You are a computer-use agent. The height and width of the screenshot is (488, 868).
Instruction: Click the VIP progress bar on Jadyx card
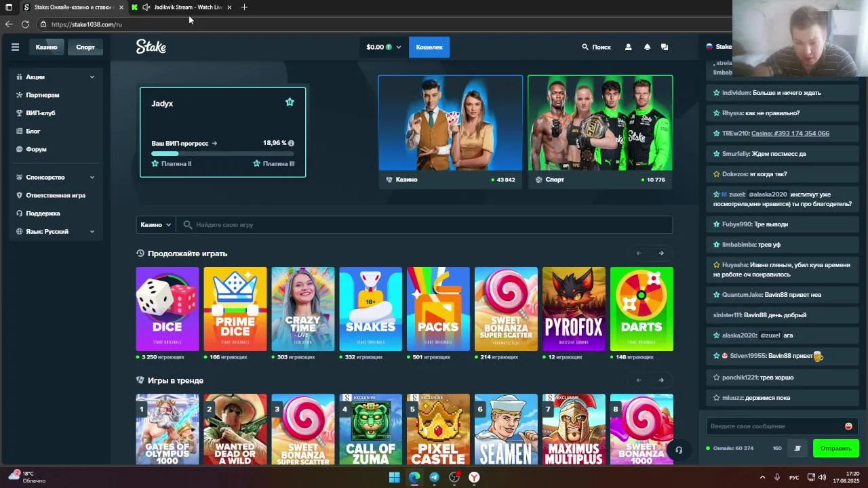coord(222,154)
